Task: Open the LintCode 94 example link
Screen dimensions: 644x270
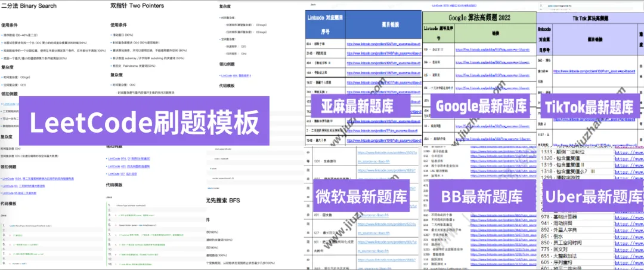Action: click(23, 186)
